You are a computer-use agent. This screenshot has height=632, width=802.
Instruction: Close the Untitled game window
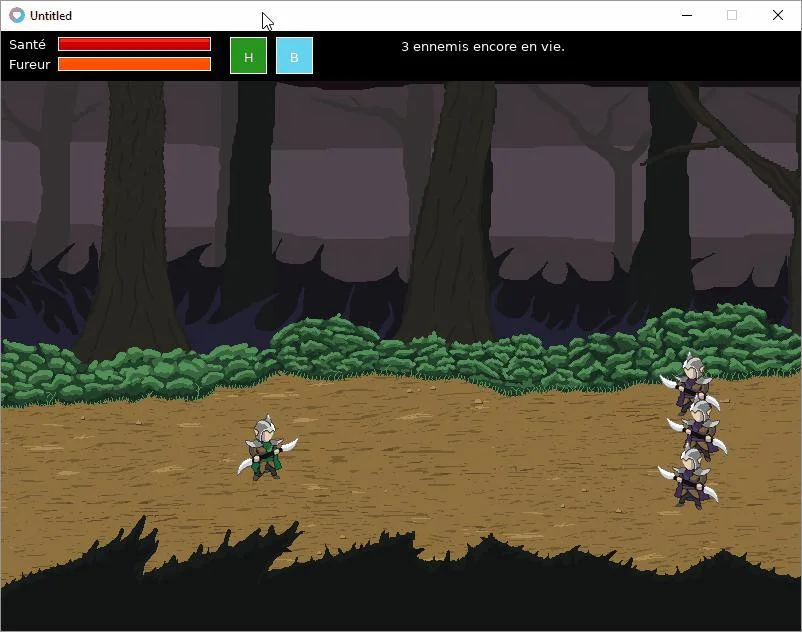(x=778, y=15)
